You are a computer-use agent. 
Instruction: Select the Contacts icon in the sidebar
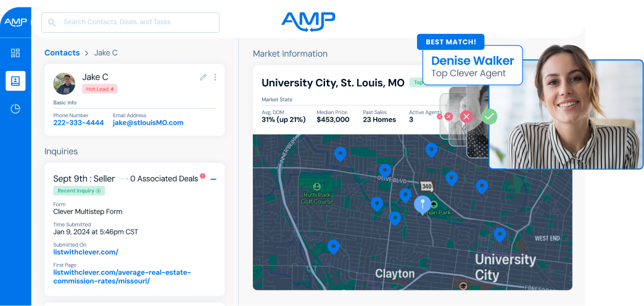pyautogui.click(x=15, y=81)
